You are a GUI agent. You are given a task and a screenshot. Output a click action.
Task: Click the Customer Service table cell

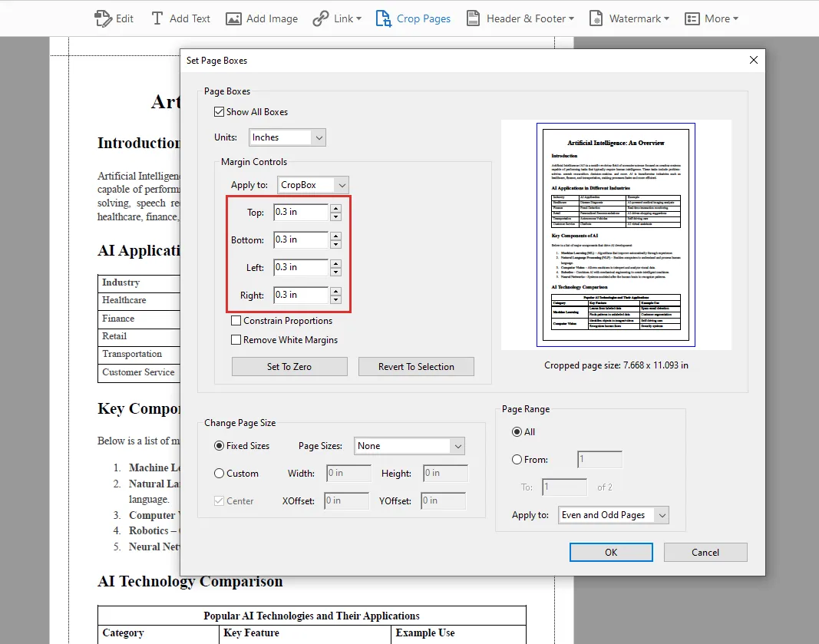coord(138,372)
